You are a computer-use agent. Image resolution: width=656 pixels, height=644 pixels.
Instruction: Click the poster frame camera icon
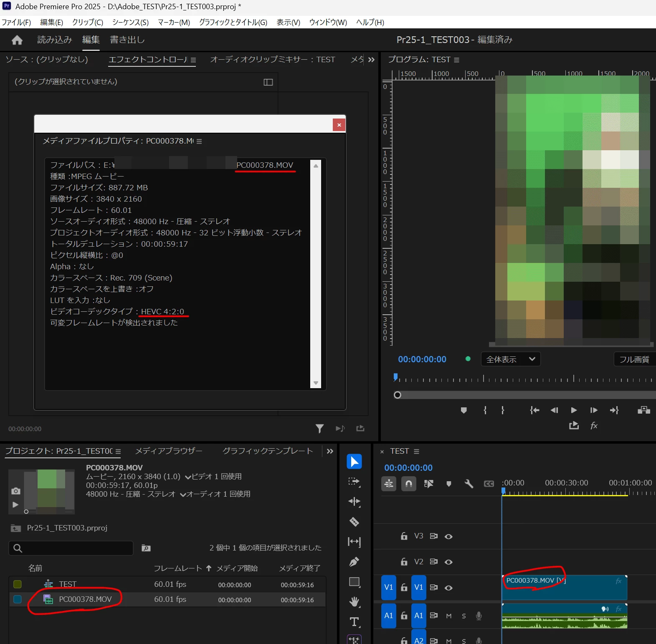(16, 491)
